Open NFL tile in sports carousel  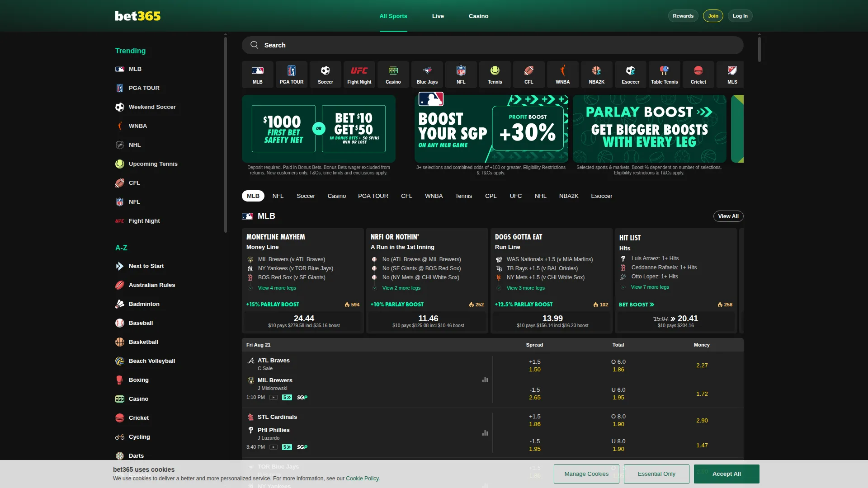tap(461, 75)
